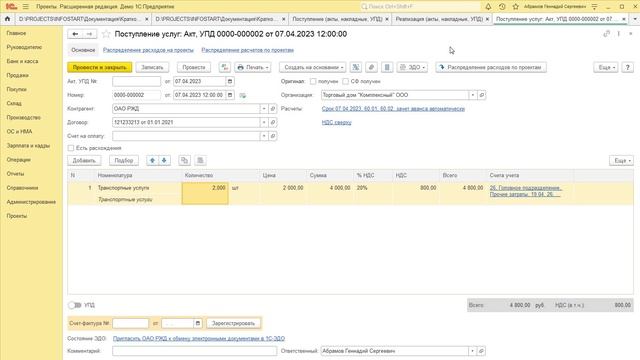The image size is (640, 360).
Task: Open Банк и касса section
Action: pos(22,61)
